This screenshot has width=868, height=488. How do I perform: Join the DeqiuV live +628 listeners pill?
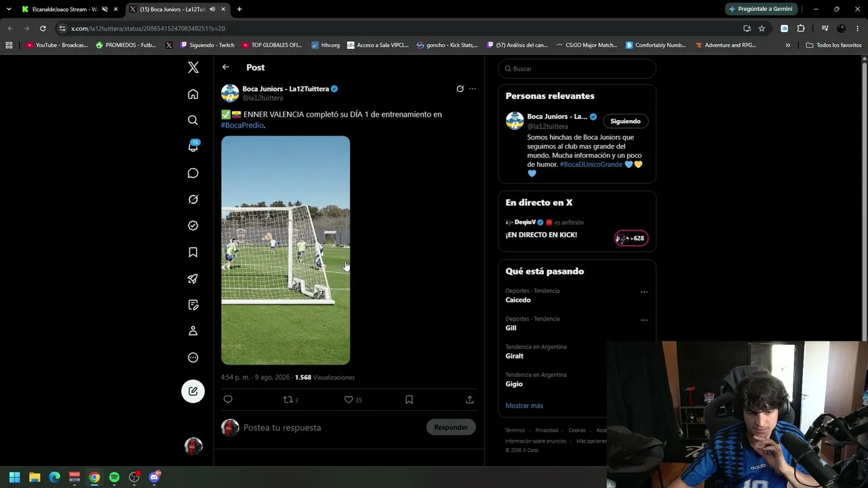tap(631, 239)
